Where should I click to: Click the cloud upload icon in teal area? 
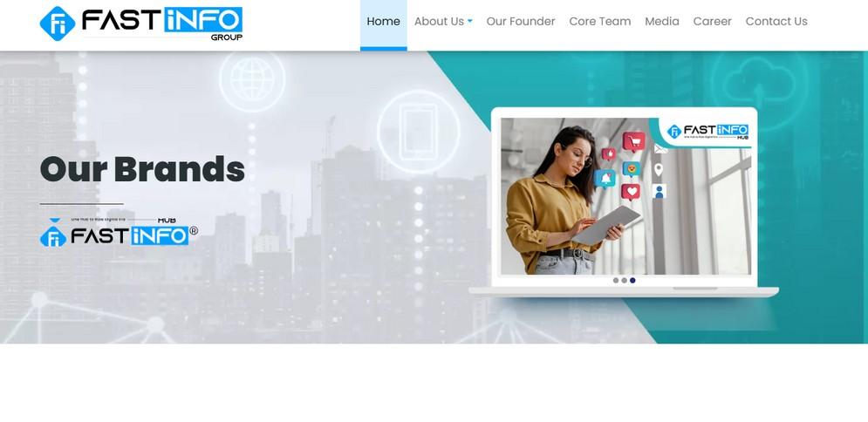[x=759, y=84]
